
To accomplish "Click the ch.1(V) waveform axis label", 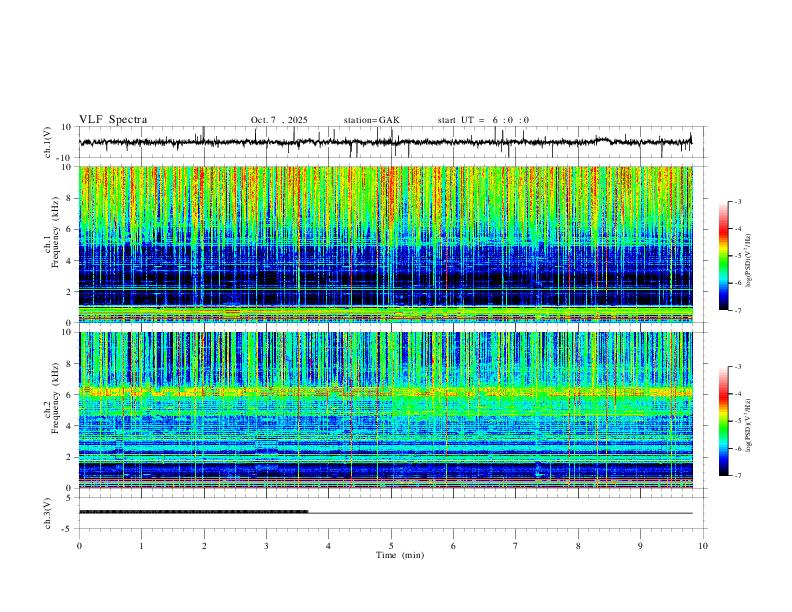I will click(48, 142).
